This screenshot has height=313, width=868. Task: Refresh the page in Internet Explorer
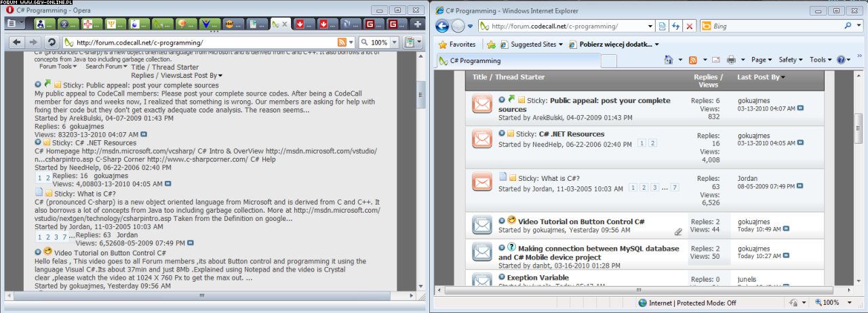(x=676, y=26)
